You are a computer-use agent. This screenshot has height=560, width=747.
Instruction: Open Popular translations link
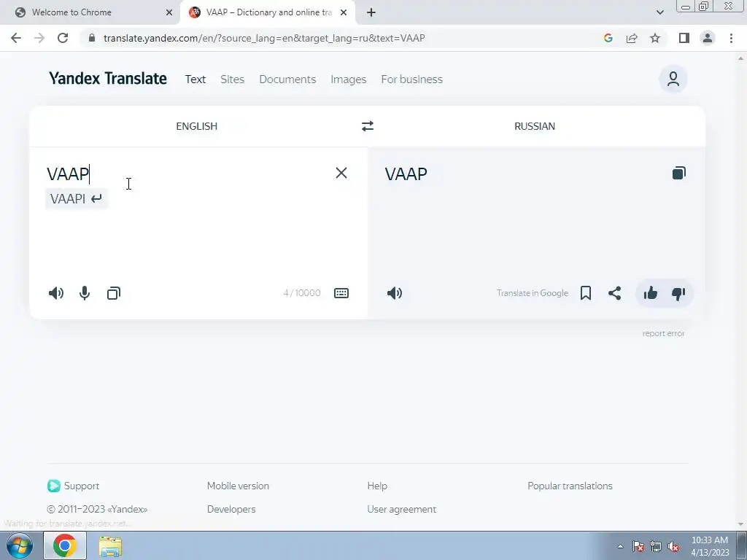pyautogui.click(x=570, y=486)
